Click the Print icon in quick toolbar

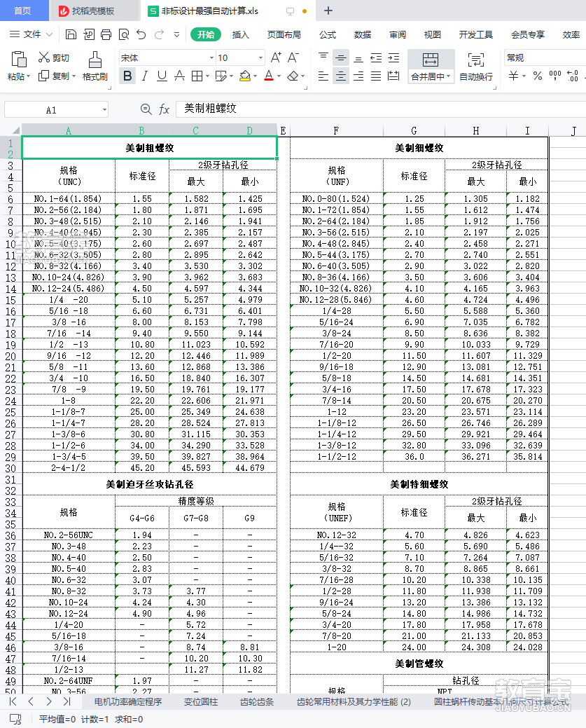pyautogui.click(x=106, y=34)
